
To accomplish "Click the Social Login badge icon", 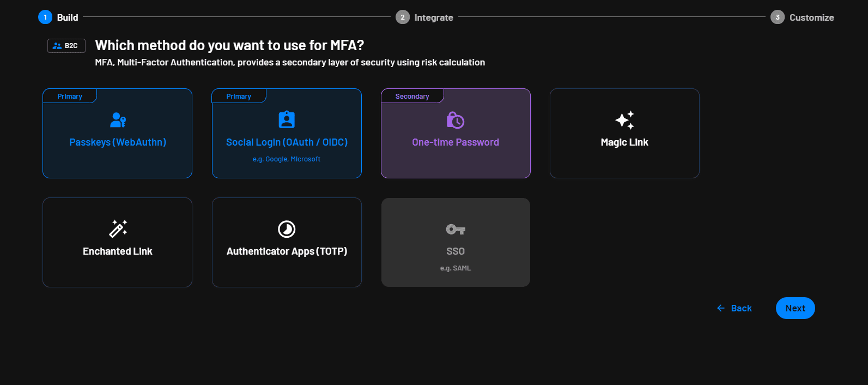I will [x=287, y=119].
